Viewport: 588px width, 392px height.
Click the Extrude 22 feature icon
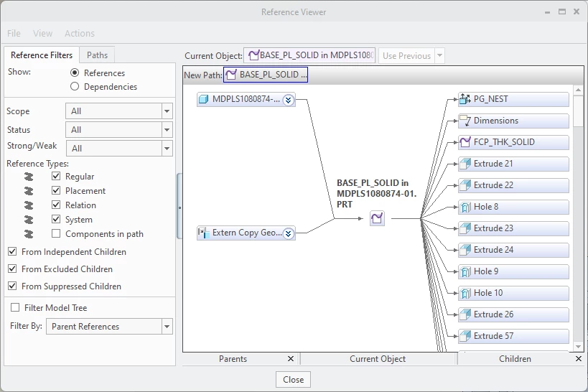[x=465, y=185]
